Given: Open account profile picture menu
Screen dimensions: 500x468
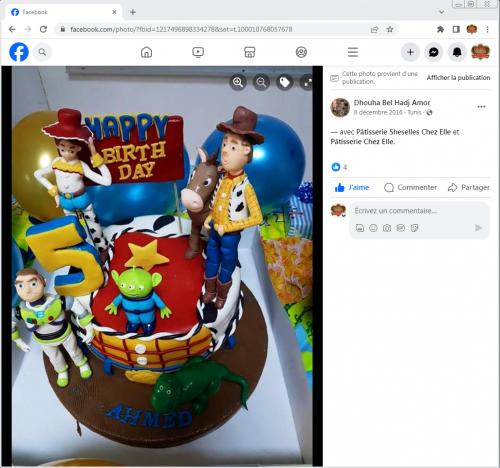Looking at the screenshot, I should 480,52.
